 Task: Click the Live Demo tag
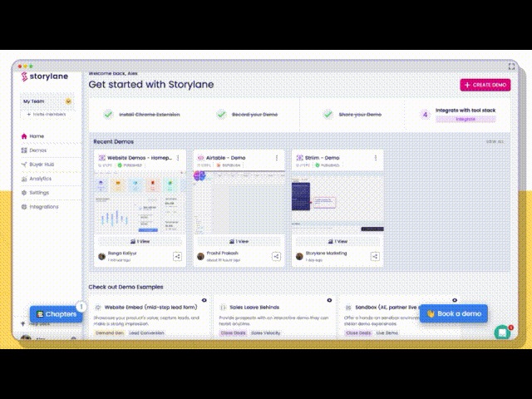click(x=387, y=332)
